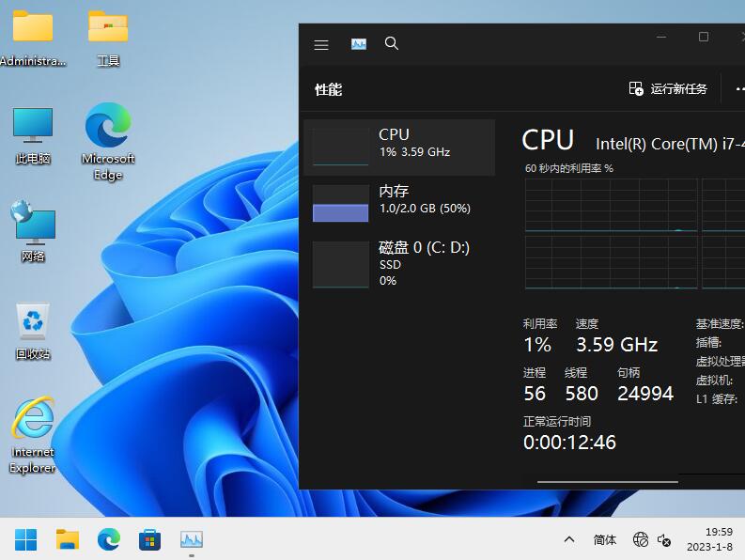Select the CPU performance entry in sidebar
745x560 pixels.
(x=399, y=147)
